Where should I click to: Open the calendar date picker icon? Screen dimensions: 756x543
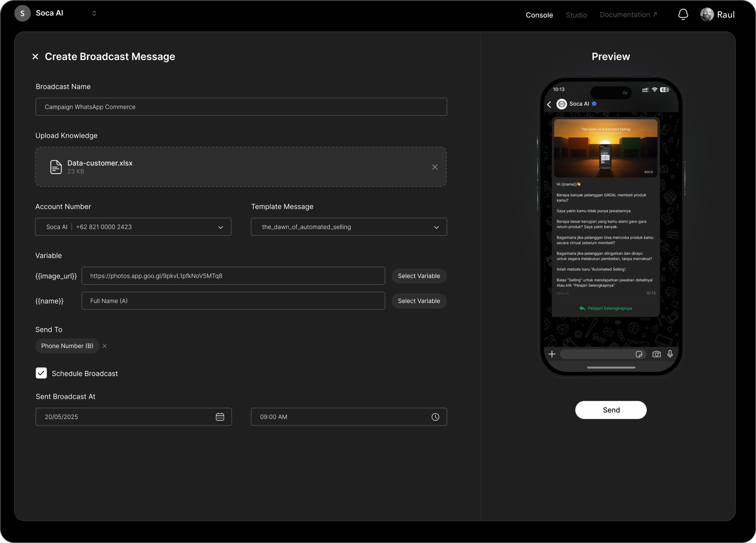(x=220, y=417)
